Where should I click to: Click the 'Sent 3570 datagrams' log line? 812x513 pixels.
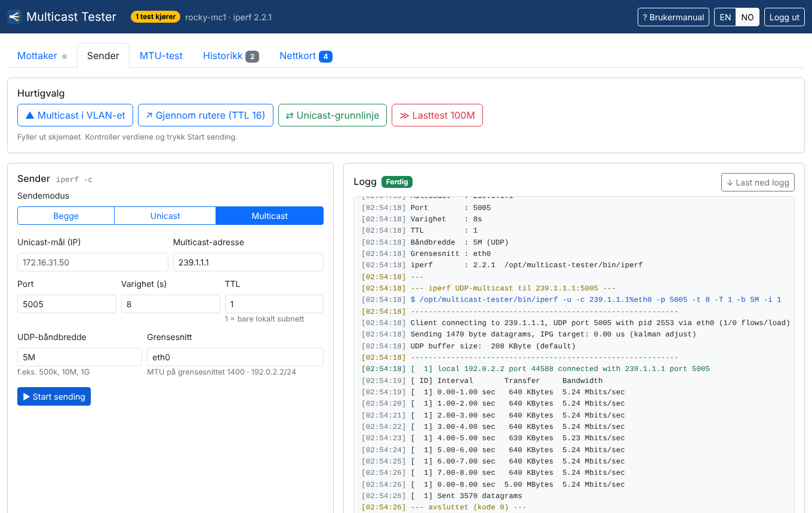[442, 496]
